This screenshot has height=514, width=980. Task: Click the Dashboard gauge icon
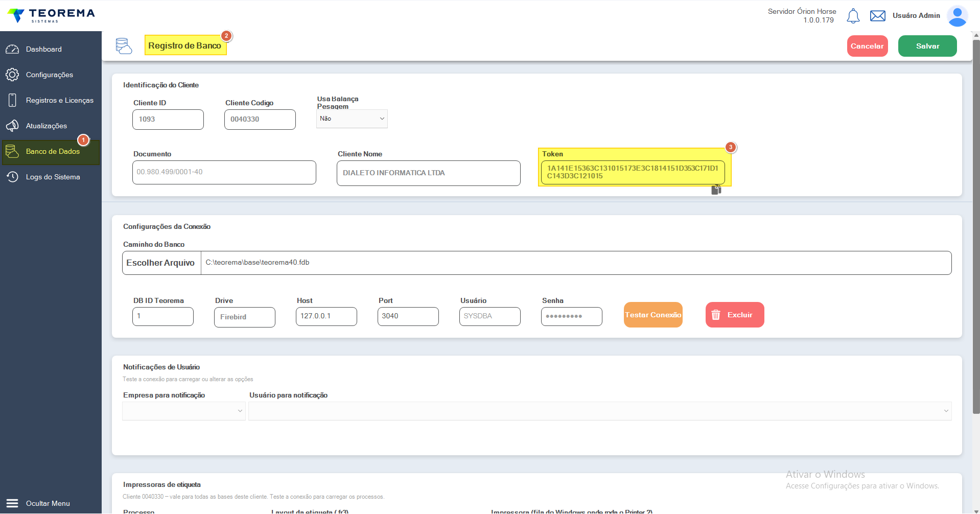click(12, 49)
